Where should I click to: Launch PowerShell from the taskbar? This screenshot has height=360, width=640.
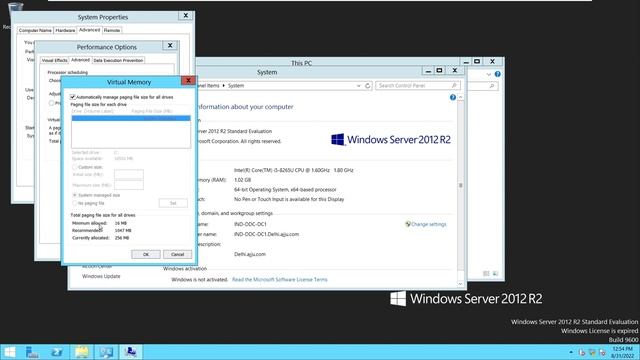point(57,352)
